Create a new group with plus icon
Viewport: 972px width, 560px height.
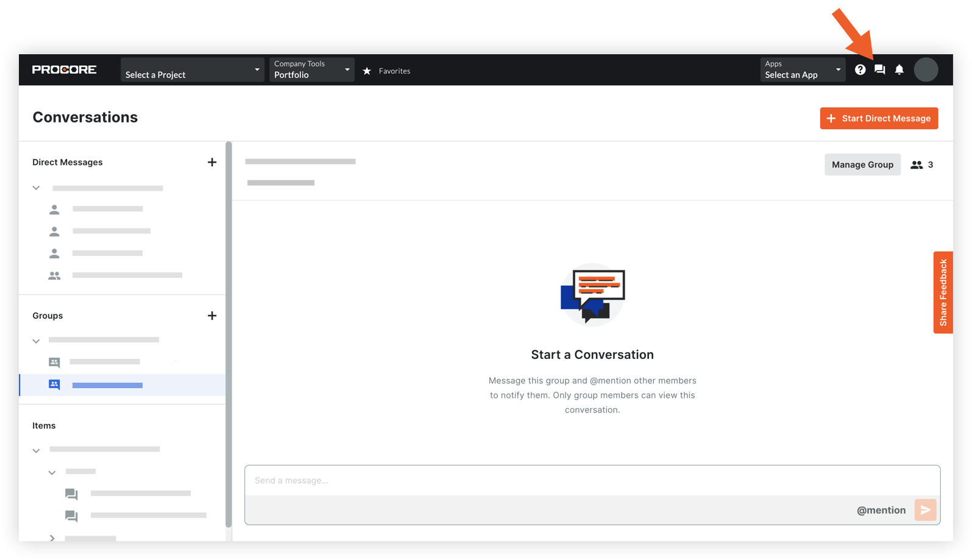(211, 316)
